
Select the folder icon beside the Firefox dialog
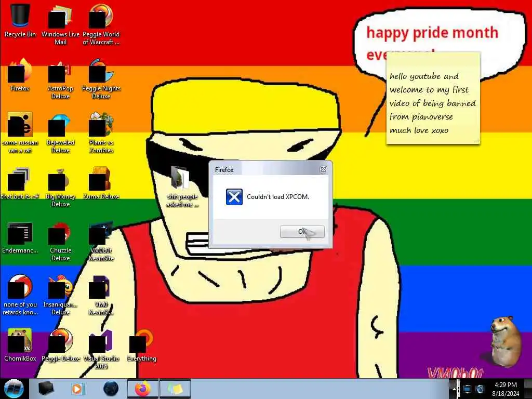pyautogui.click(x=181, y=186)
